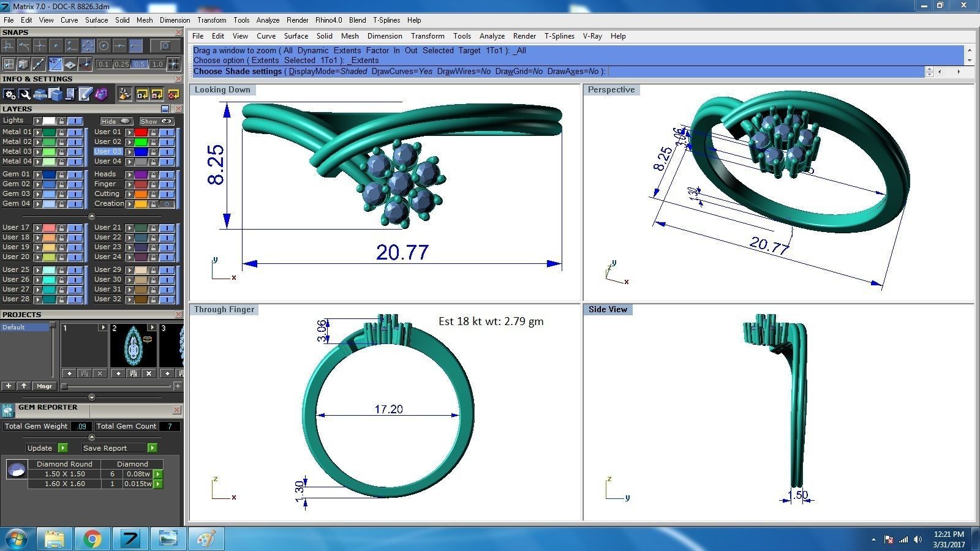Image resolution: width=980 pixels, height=551 pixels.
Task: Collapse the Gem Reporter section arrow
Action: click(91, 437)
